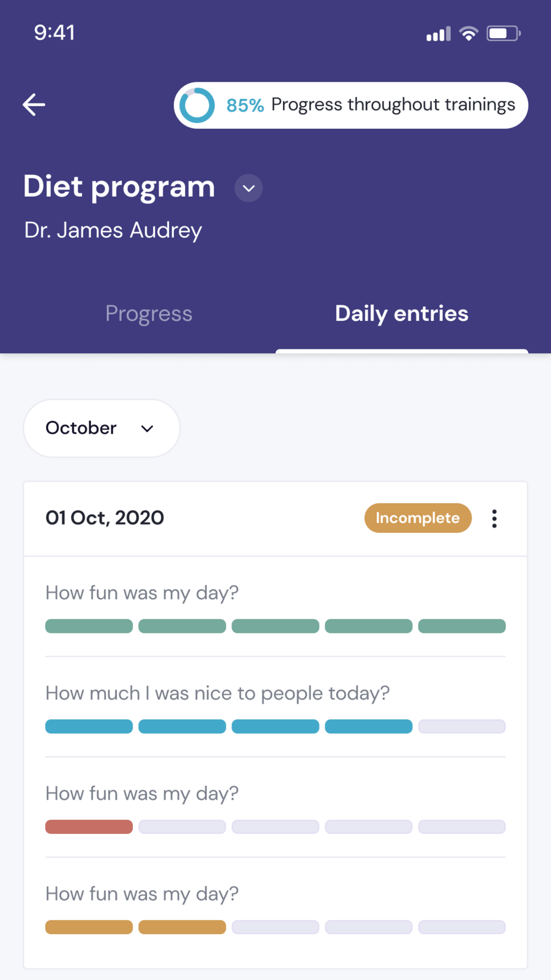Select fifth green segment in first question

click(462, 626)
